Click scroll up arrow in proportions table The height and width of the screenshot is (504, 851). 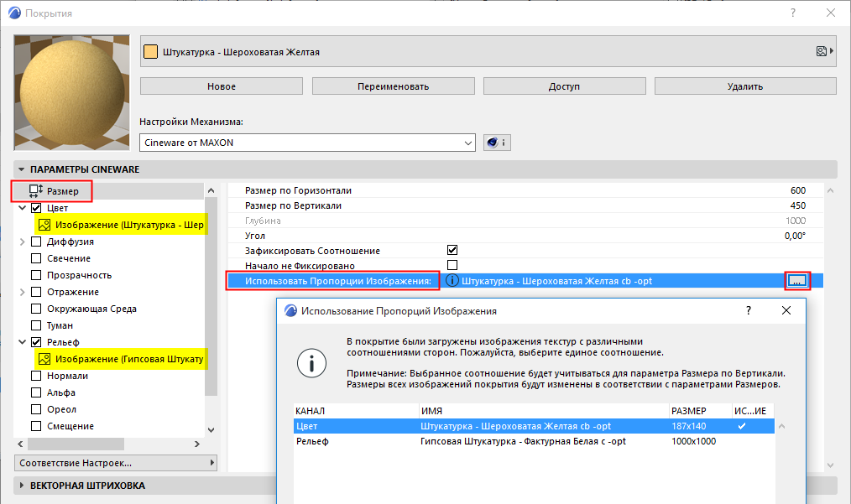pos(781,426)
